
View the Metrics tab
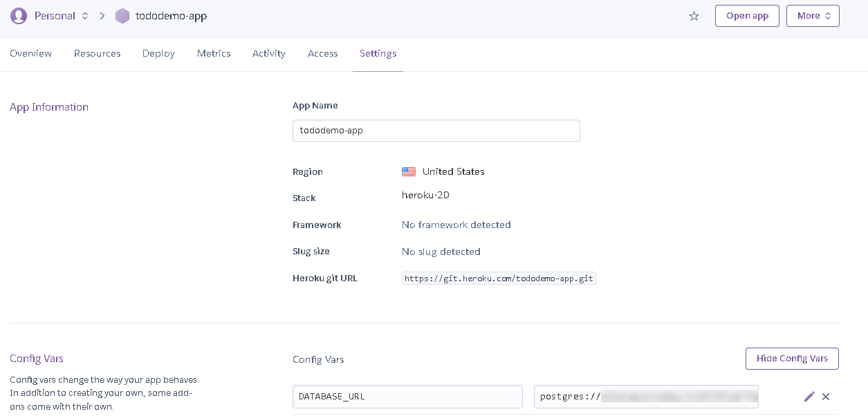(x=214, y=53)
